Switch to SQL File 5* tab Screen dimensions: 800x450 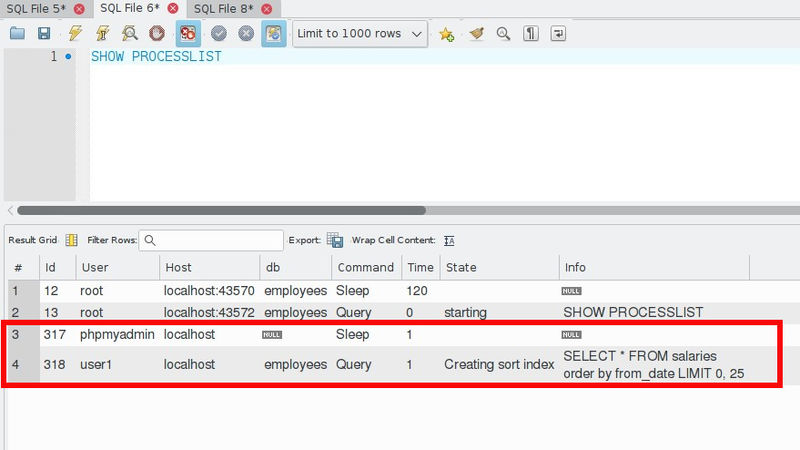(36, 9)
